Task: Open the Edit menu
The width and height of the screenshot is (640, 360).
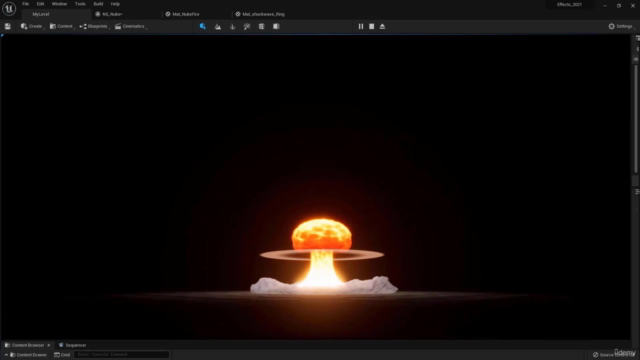Action: [40, 4]
